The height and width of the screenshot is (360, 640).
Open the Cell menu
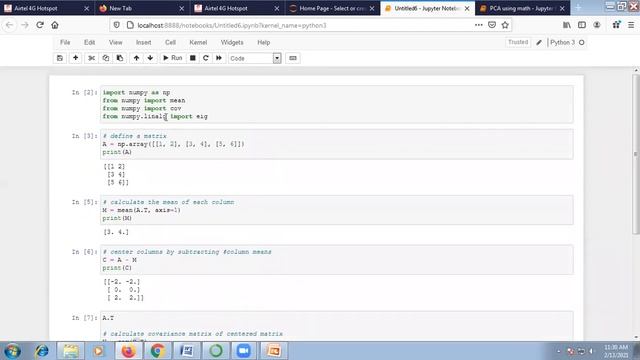pos(170,42)
